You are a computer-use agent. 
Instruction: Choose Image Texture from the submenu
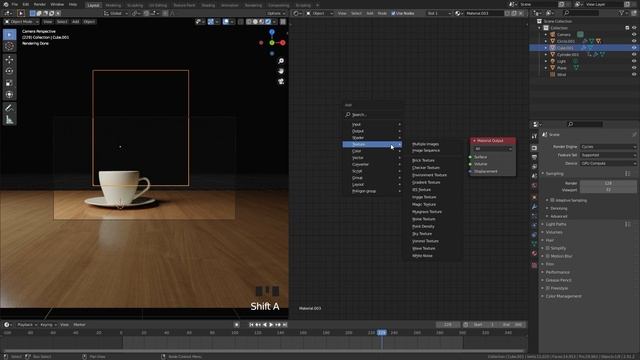[424, 197]
